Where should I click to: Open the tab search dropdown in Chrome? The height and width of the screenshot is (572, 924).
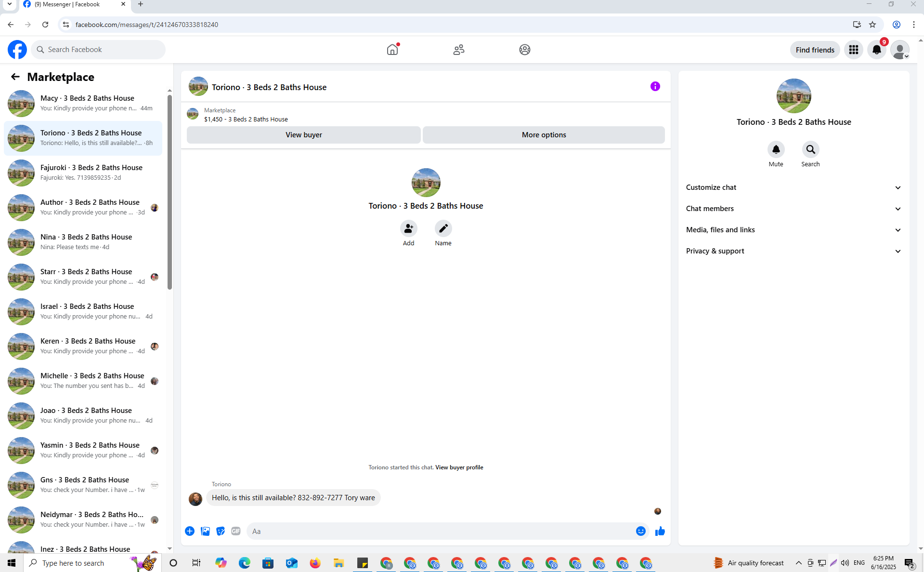click(9, 4)
